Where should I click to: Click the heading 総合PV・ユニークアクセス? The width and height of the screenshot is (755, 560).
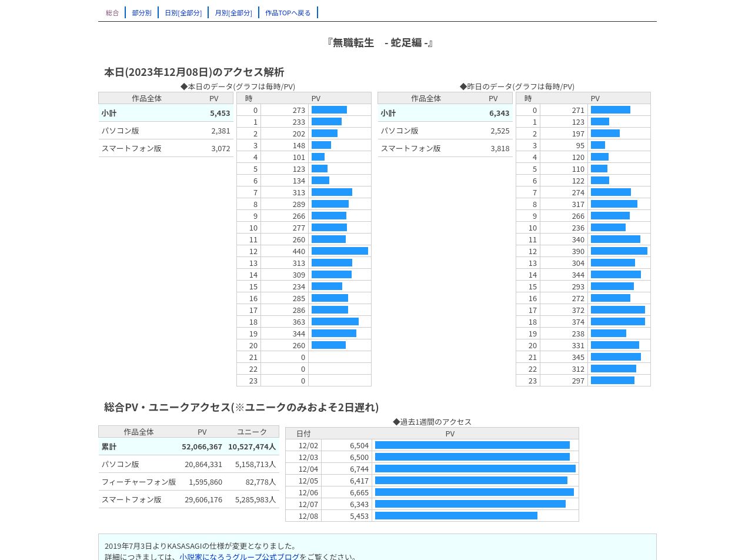[168, 407]
